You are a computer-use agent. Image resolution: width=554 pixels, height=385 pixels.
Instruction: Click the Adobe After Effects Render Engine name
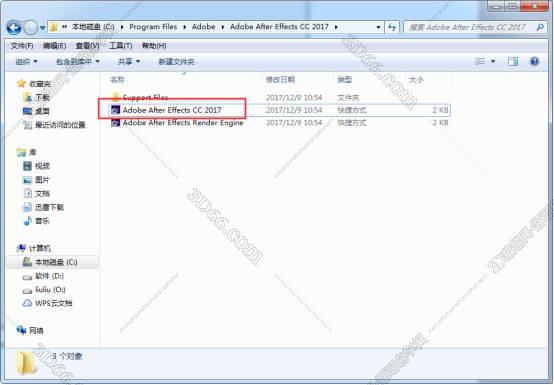click(x=183, y=123)
